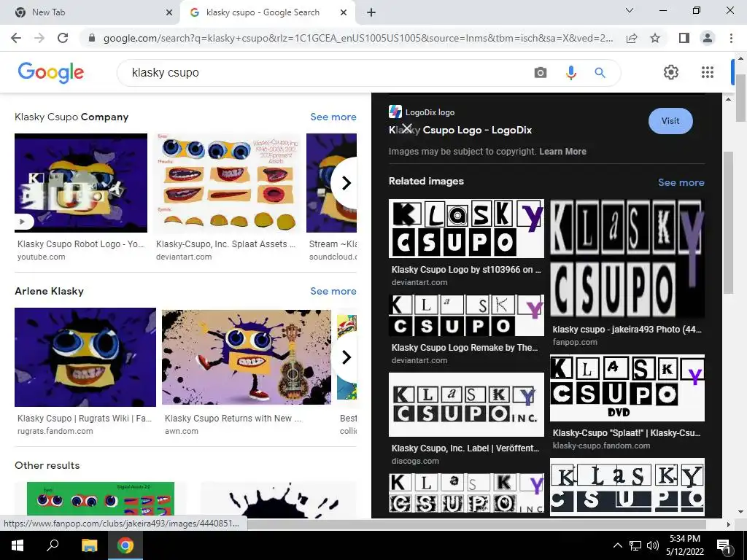The image size is (747, 560).
Task: Open the Klasky-Csupo DVD logo thumbnail
Action: 627,388
